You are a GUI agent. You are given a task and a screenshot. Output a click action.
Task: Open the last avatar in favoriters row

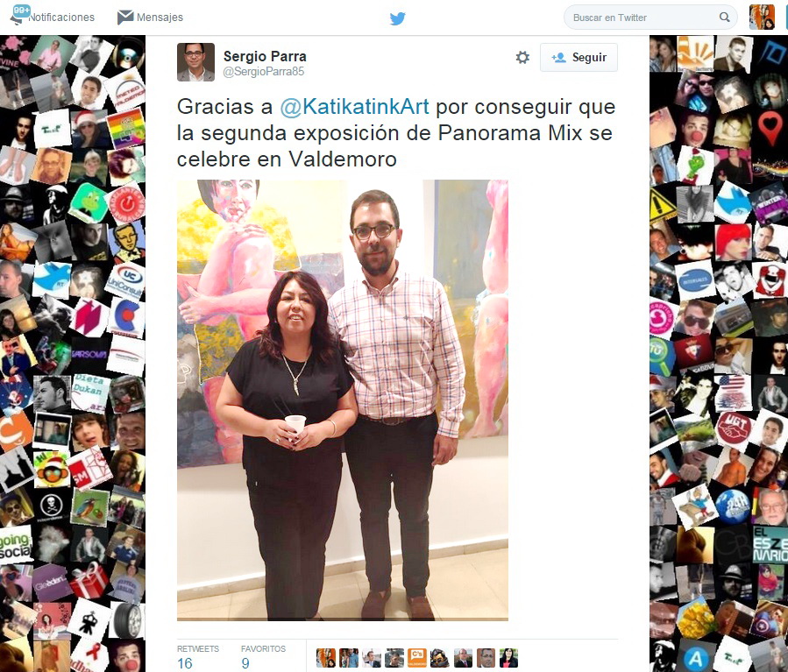tap(508, 658)
